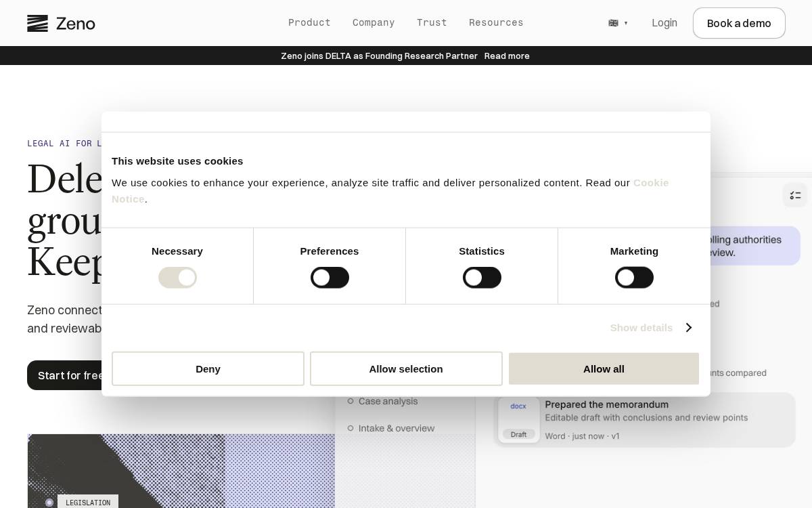
Task: Open the Resources menu
Action: 496,23
